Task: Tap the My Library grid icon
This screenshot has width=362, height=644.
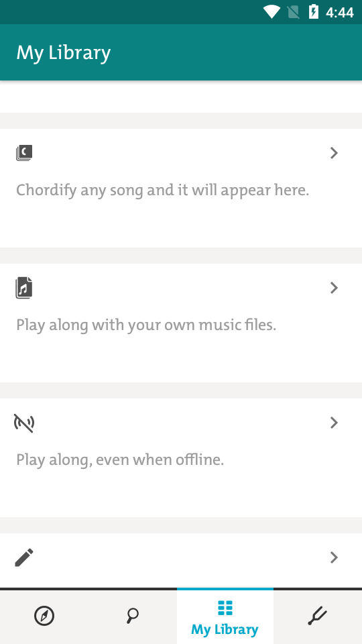Action: click(225, 608)
